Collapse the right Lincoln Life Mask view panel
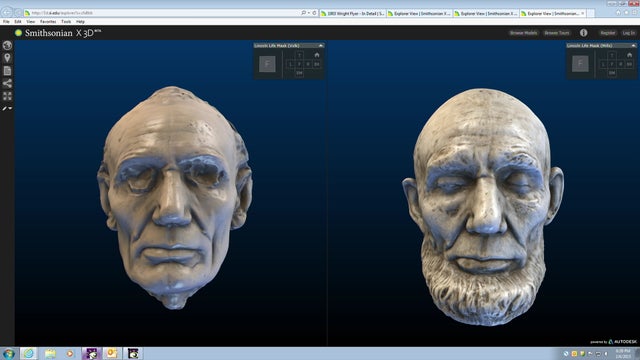640x360 pixels. point(633,46)
